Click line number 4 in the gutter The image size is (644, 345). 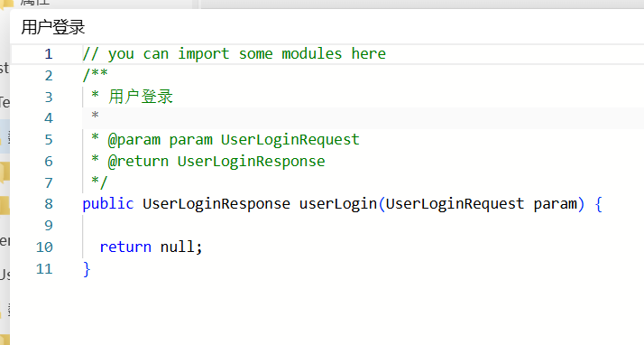click(49, 118)
